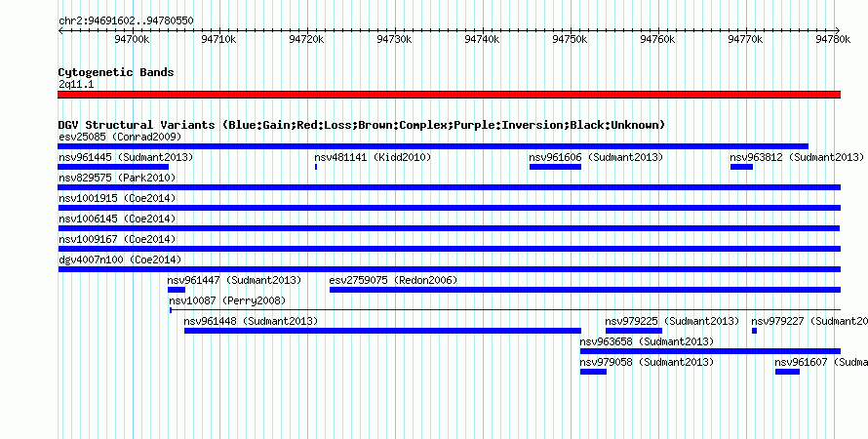Click the 94780k ruler tick label
Image resolution: width=868 pixels, height=439 pixels.
(x=833, y=39)
